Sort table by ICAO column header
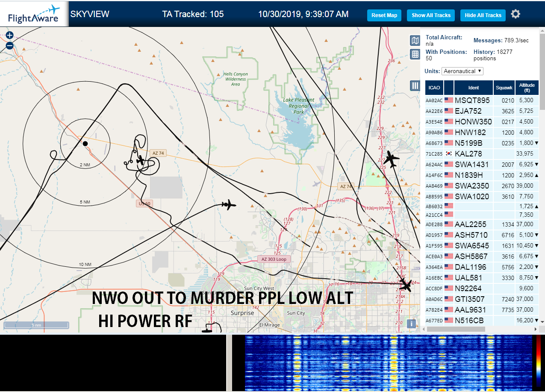The image size is (545, 392). tap(434, 87)
